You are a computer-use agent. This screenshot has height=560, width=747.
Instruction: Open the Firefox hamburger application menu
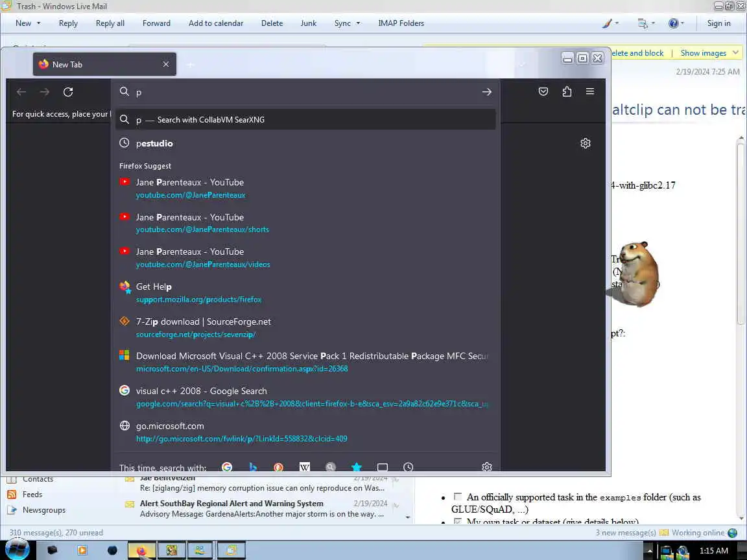[590, 91]
